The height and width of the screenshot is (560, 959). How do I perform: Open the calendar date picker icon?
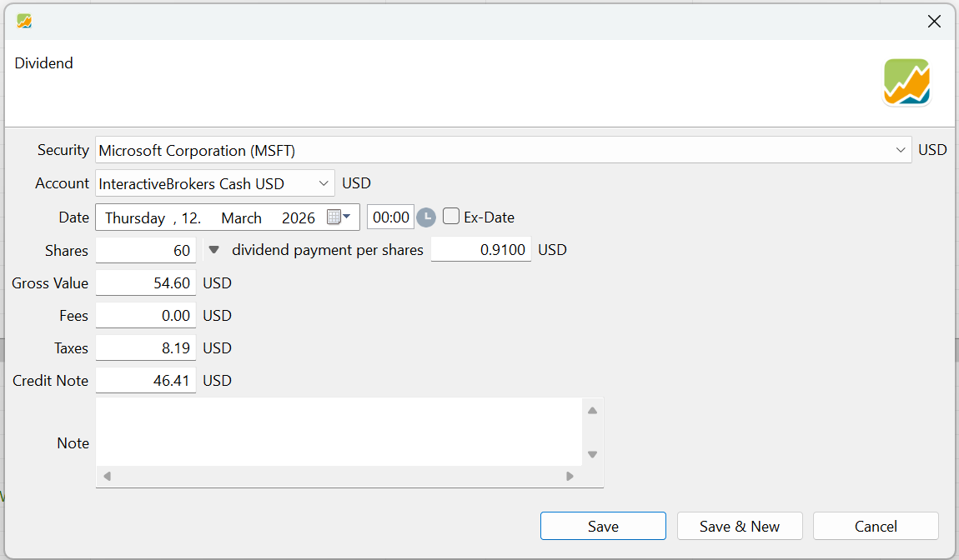point(339,217)
